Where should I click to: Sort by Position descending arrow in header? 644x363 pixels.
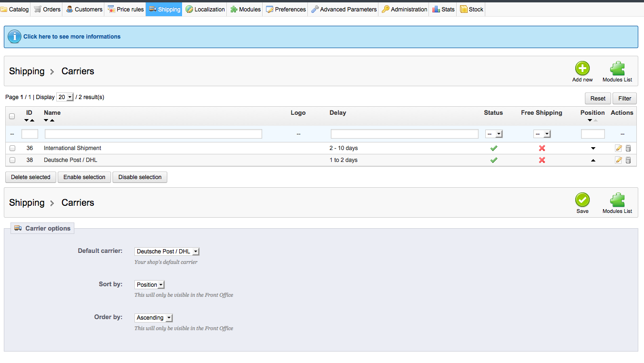pos(590,121)
